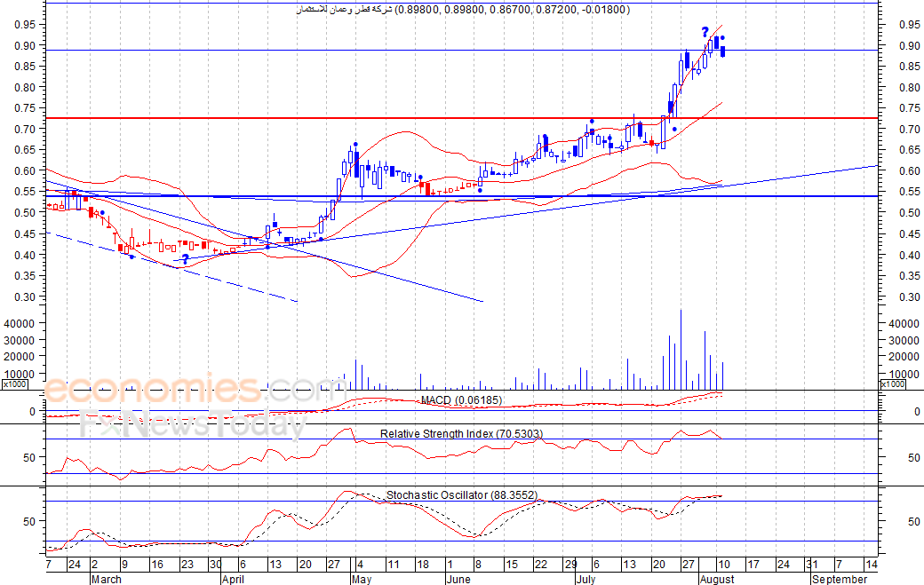Select the date label 14 in September

(871, 565)
